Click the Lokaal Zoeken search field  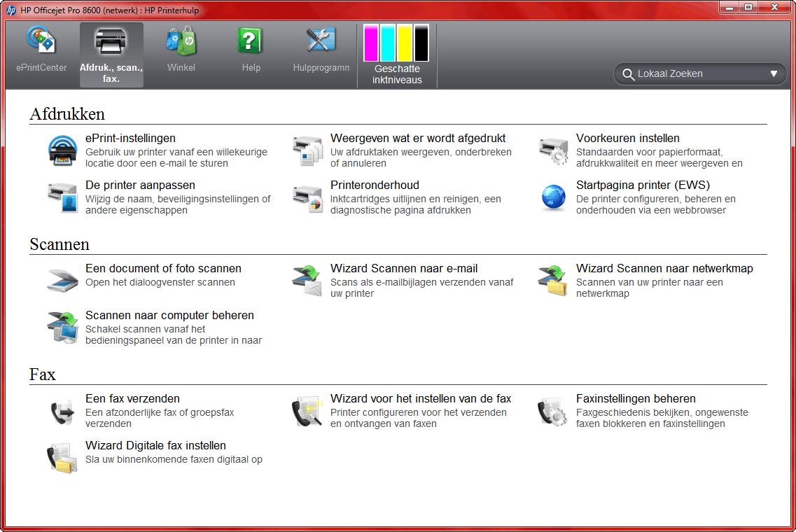pos(700,74)
